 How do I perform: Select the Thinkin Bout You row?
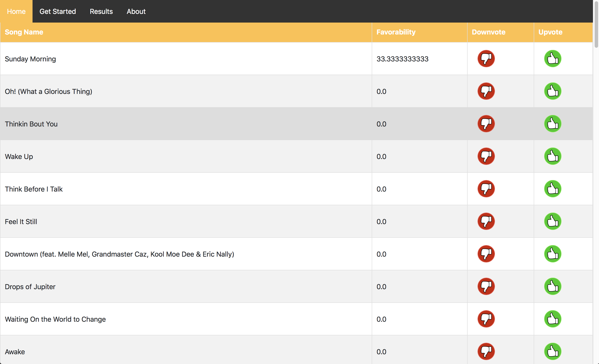pyautogui.click(x=31, y=124)
